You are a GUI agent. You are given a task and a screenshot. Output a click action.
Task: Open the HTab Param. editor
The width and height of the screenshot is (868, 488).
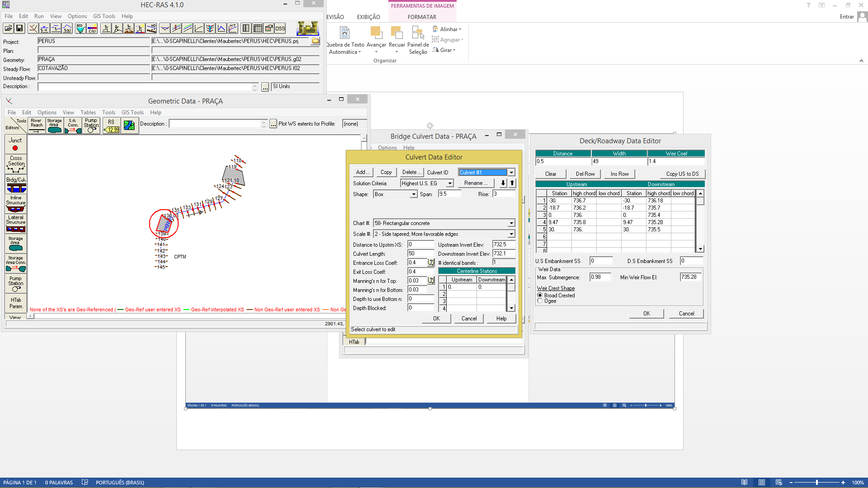coord(16,303)
